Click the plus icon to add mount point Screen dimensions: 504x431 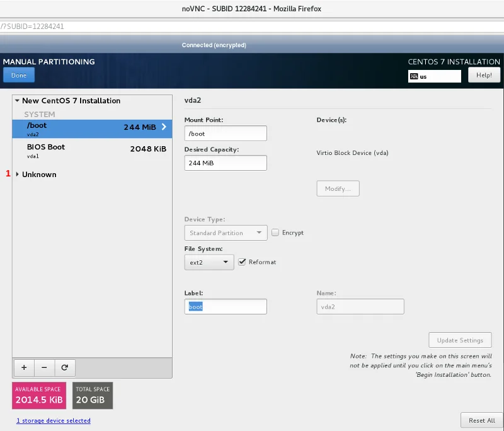pos(24,367)
